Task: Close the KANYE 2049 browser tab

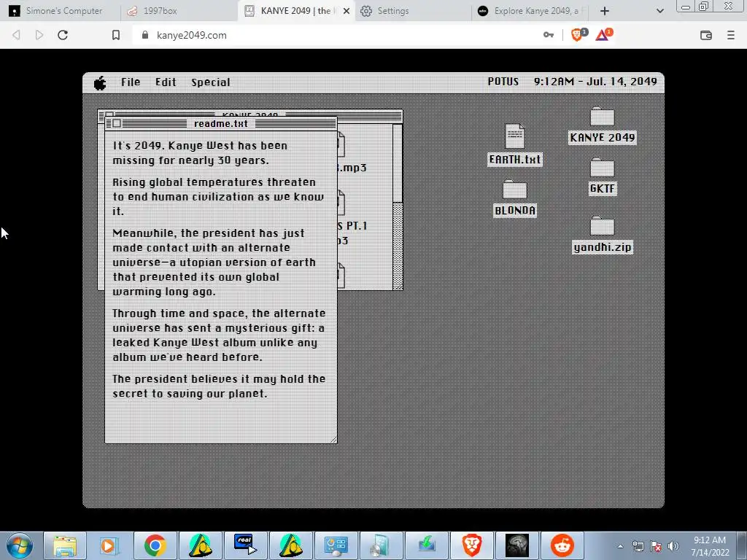Action: click(x=347, y=11)
